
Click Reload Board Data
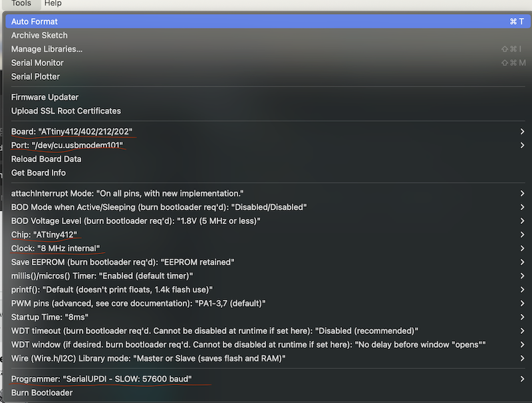[x=46, y=159]
